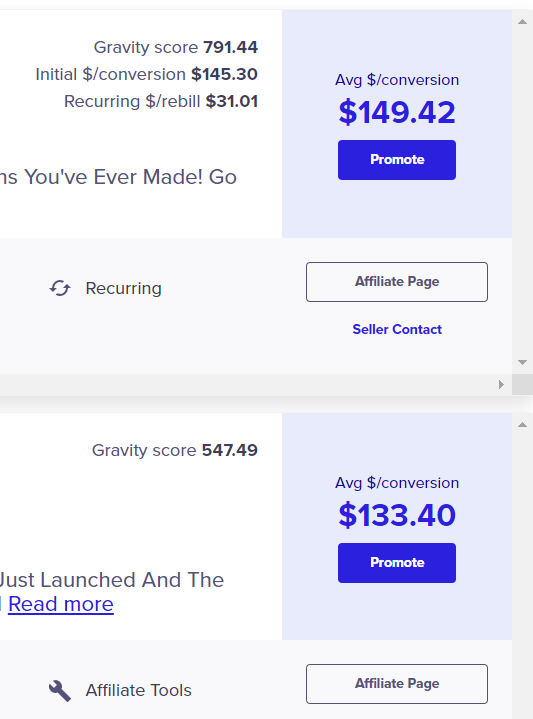Image resolution: width=533 pixels, height=719 pixels.
Task: Click the horizontal scroll right arrow
Action: coord(501,384)
